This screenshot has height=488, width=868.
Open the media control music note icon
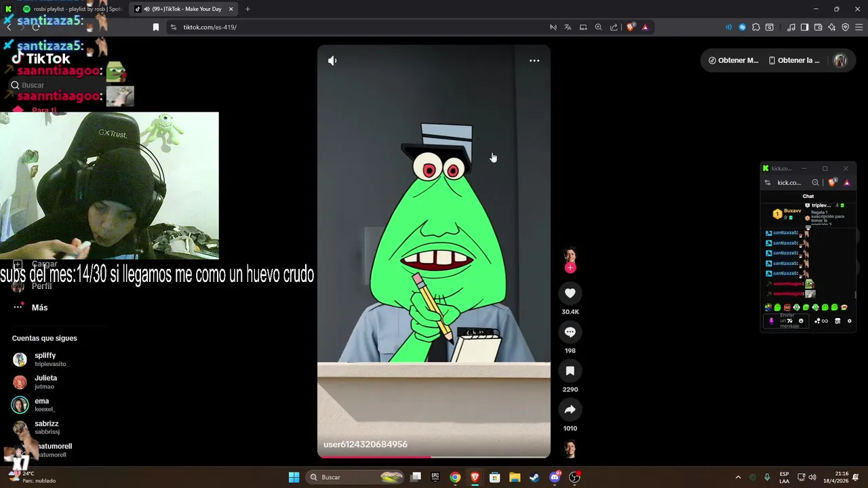pos(791,27)
